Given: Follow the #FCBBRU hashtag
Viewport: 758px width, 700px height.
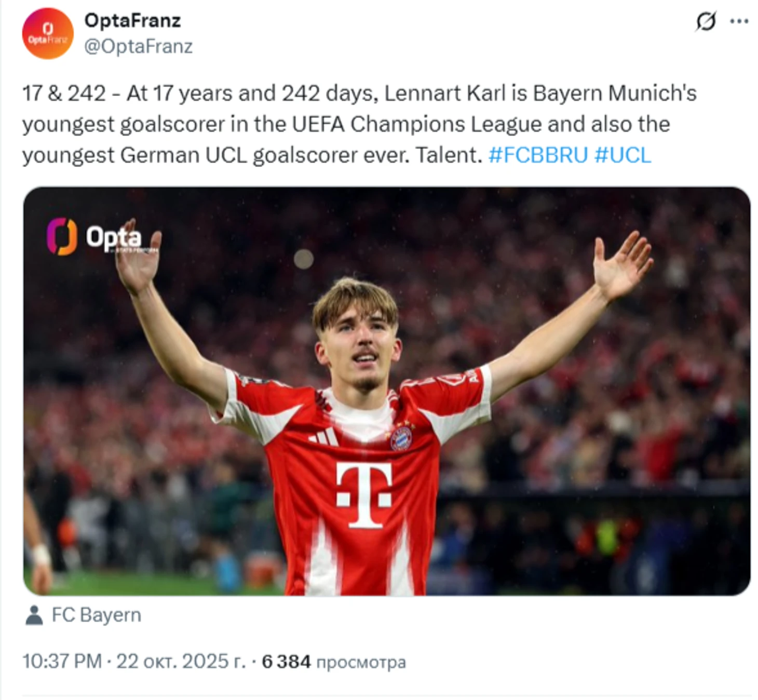Looking at the screenshot, I should click(x=538, y=155).
